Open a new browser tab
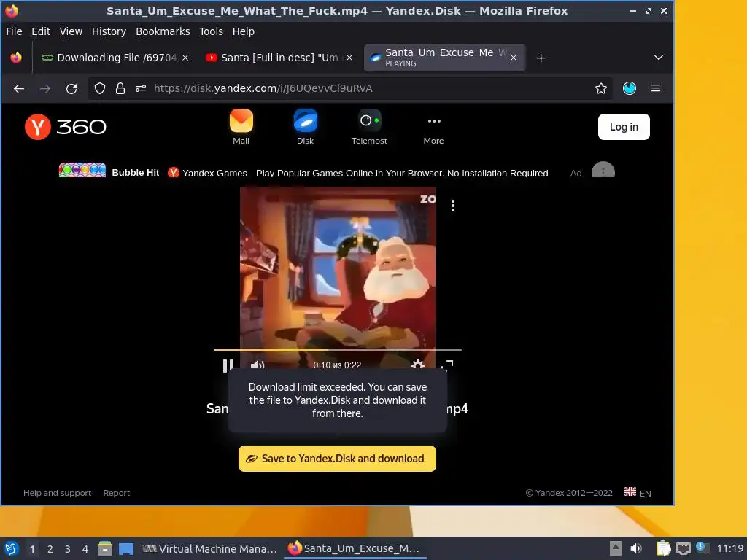 point(541,58)
